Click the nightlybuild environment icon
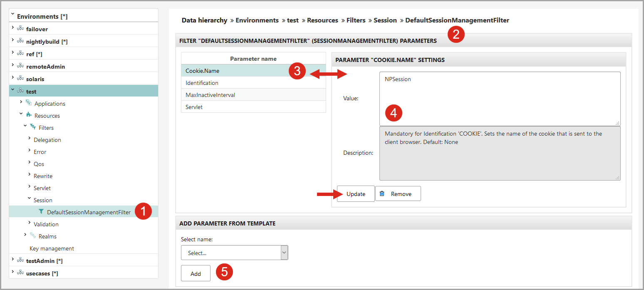The height and width of the screenshot is (290, 644). pos(20,41)
